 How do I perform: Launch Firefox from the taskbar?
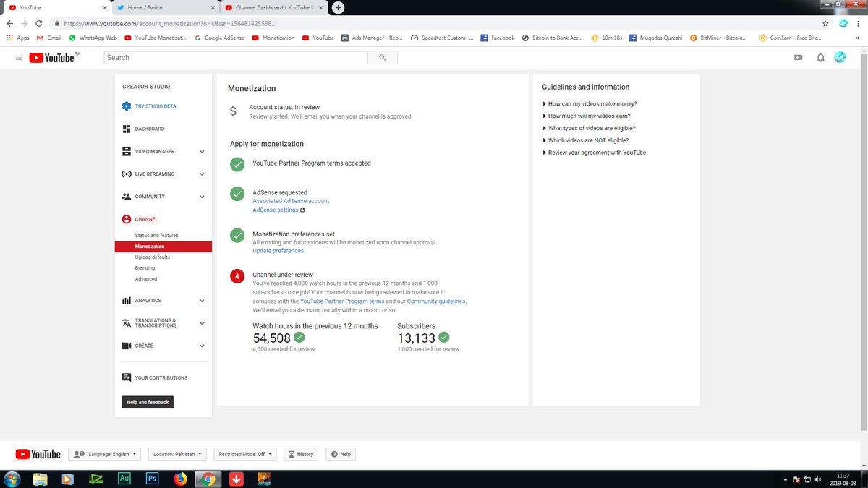point(180,479)
